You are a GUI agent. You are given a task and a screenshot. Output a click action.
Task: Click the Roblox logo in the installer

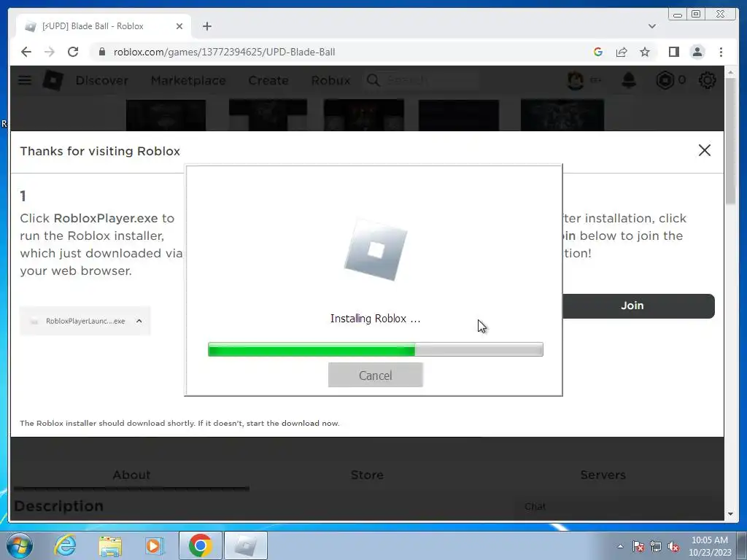click(x=376, y=249)
